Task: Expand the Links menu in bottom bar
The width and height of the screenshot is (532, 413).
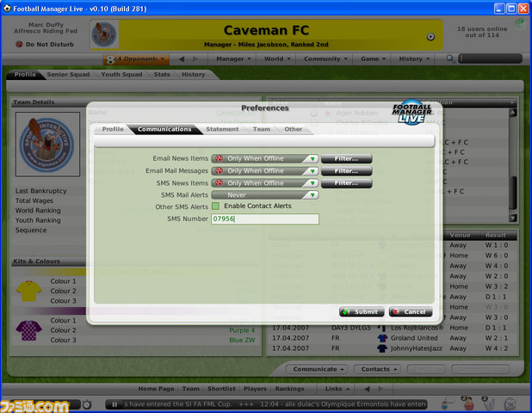Action: [x=337, y=389]
